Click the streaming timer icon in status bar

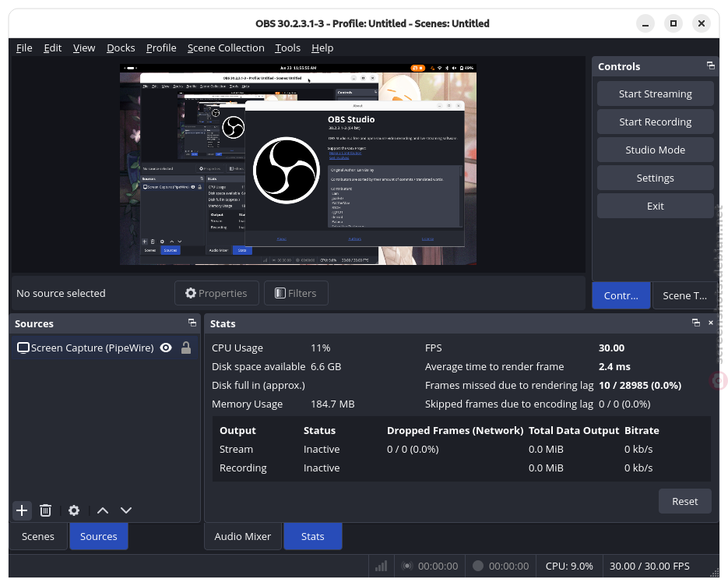pyautogui.click(x=407, y=566)
